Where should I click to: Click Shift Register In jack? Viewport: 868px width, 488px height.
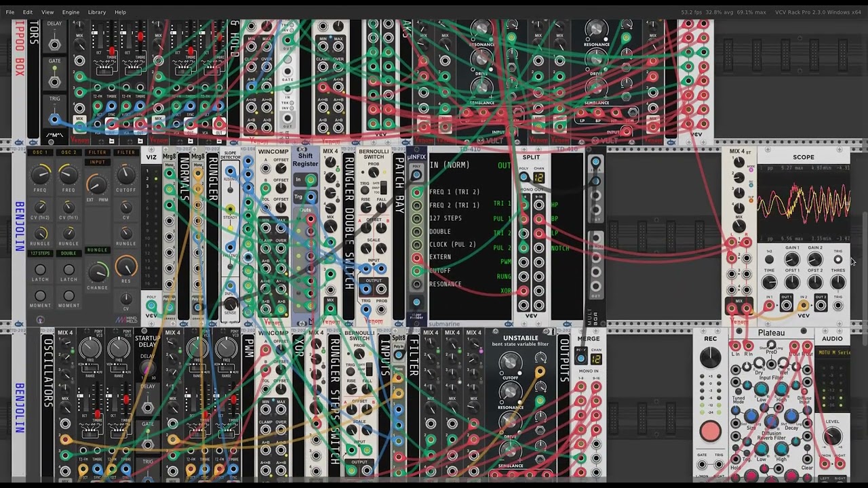point(311,180)
